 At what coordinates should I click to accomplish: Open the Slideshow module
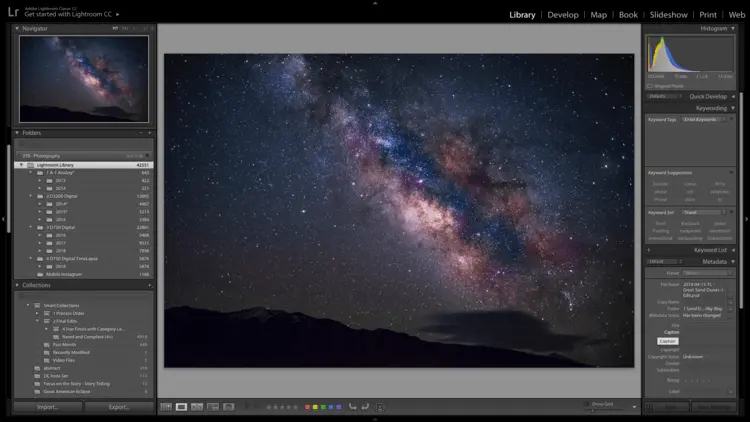[668, 15]
